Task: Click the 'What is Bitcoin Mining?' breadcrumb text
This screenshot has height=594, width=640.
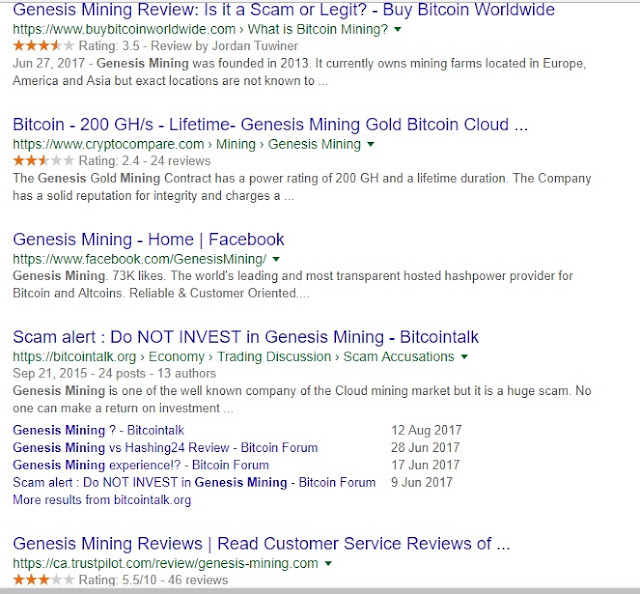Action: [318, 29]
